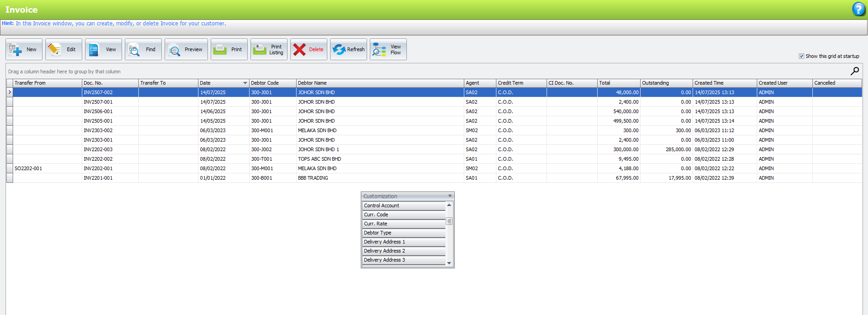Select Control Account in Customization list
Viewport: 868px width, 315px height.
tap(403, 205)
